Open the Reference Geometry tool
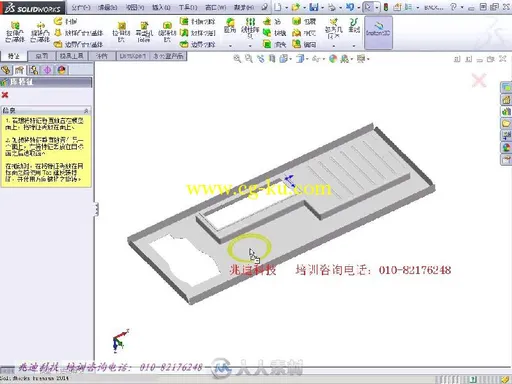Image resolution: width=512 pixels, height=384 pixels. [333, 29]
